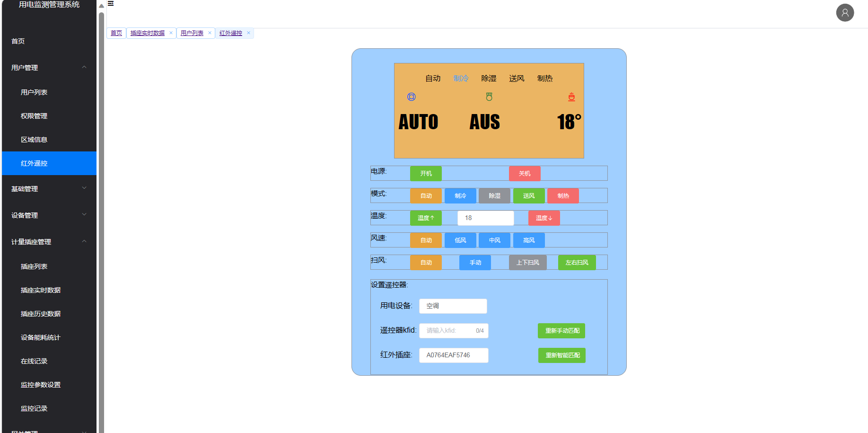Open 权限管理 in the sidebar

point(49,116)
